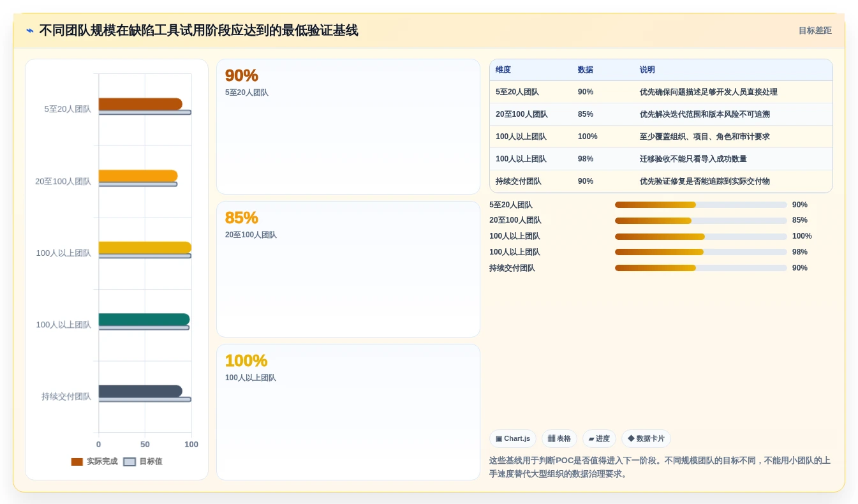Open the 85% data card
The width and height of the screenshot is (858, 504).
click(348, 269)
